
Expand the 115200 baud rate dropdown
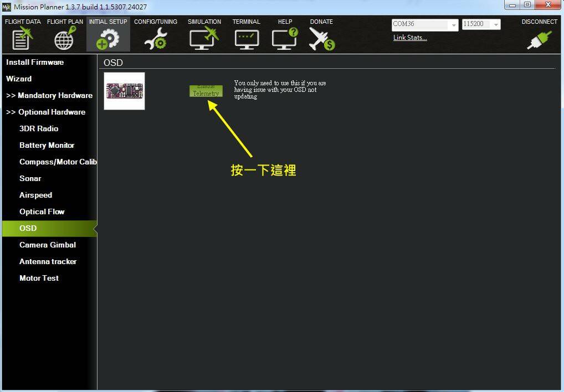pyautogui.click(x=495, y=25)
